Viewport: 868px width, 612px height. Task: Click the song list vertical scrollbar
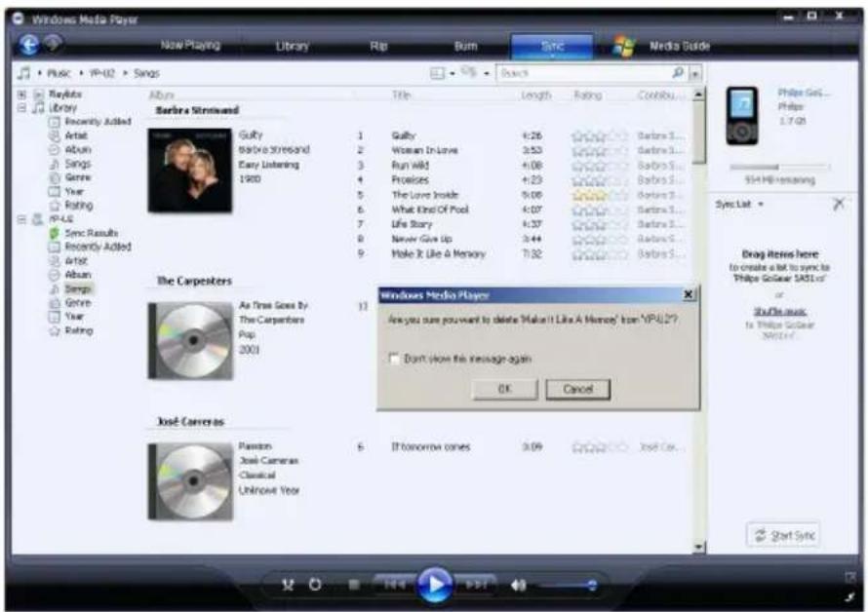698,320
